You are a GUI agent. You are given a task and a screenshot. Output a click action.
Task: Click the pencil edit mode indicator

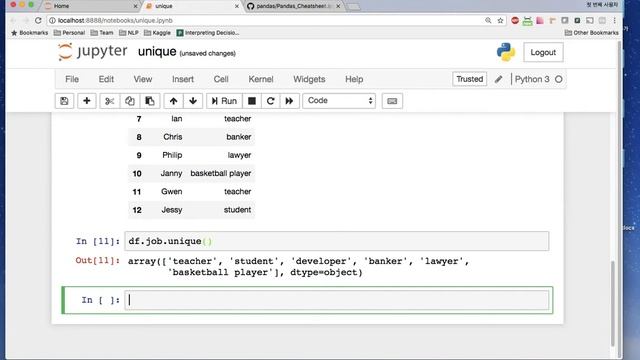click(x=499, y=79)
